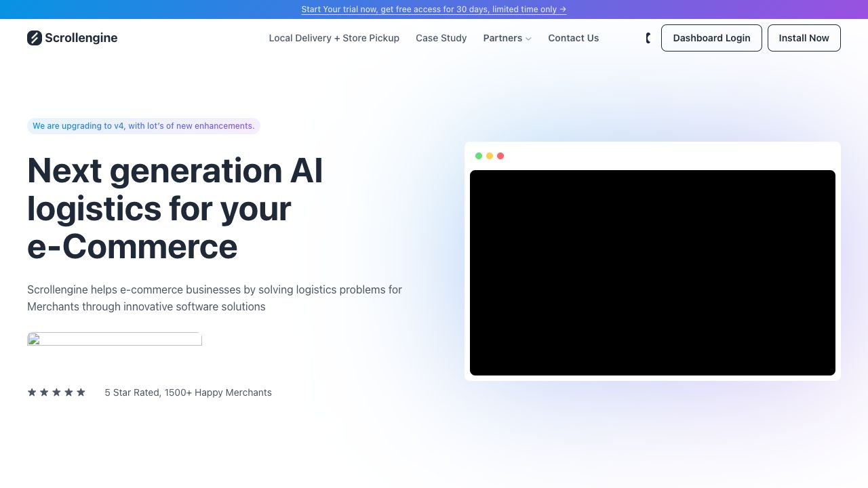This screenshot has width=868, height=488.
Task: Expand the Partners dropdown chevron
Action: tap(528, 39)
